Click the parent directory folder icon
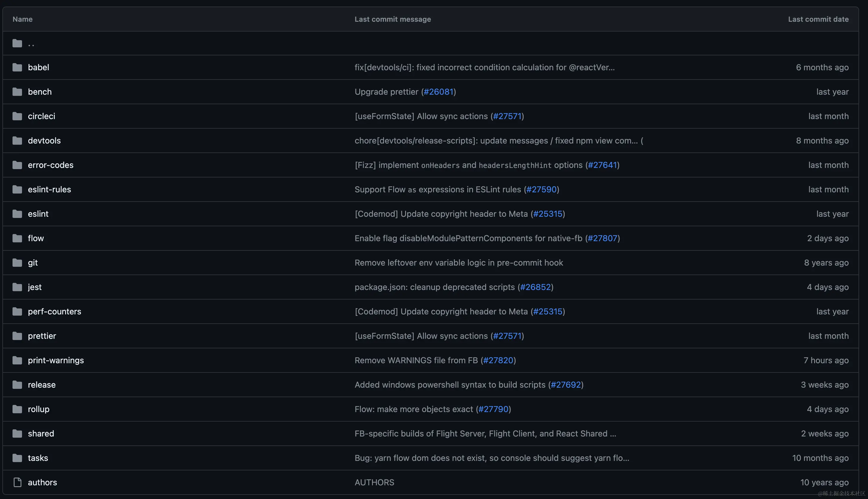The height and width of the screenshot is (499, 868). point(17,43)
